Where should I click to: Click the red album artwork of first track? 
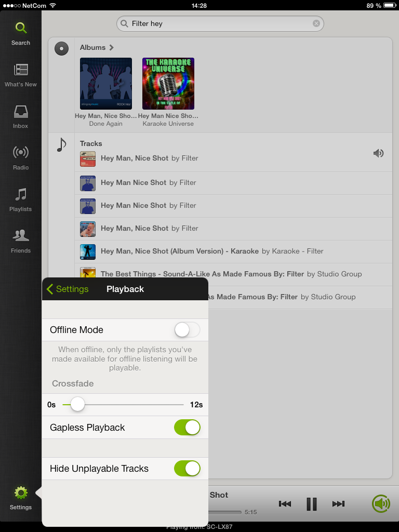87,159
